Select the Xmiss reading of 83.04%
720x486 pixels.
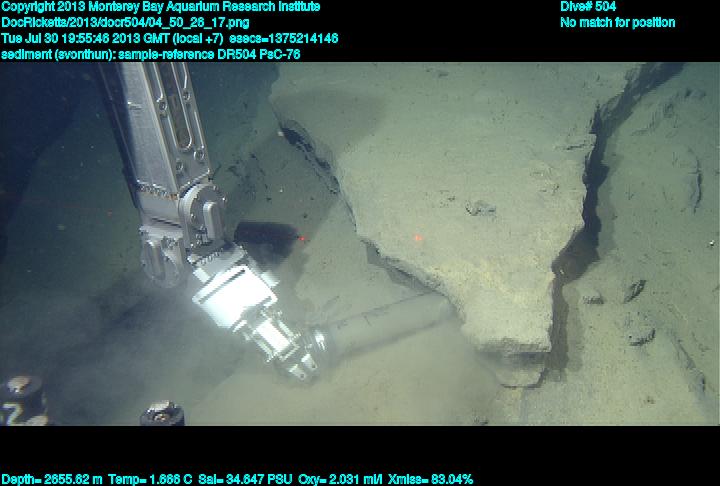(x=430, y=480)
